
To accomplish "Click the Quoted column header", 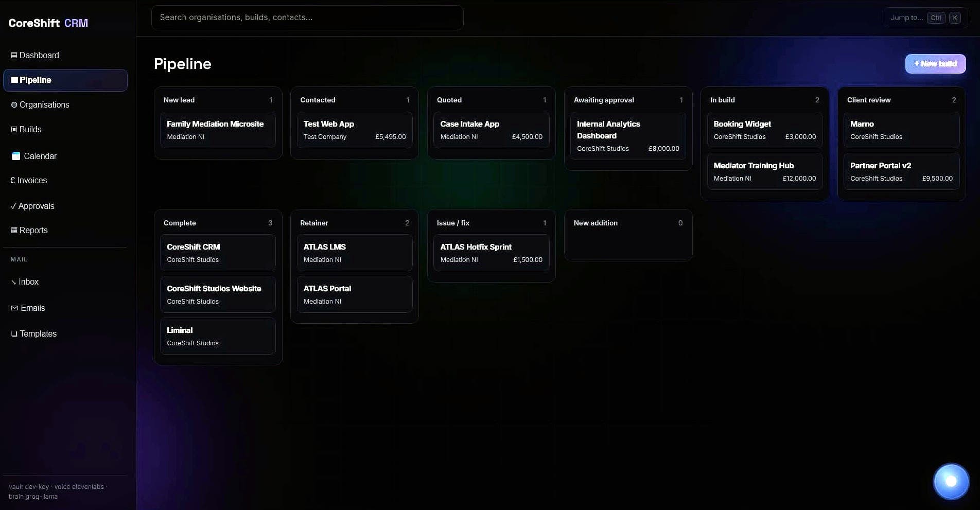I will (x=449, y=100).
